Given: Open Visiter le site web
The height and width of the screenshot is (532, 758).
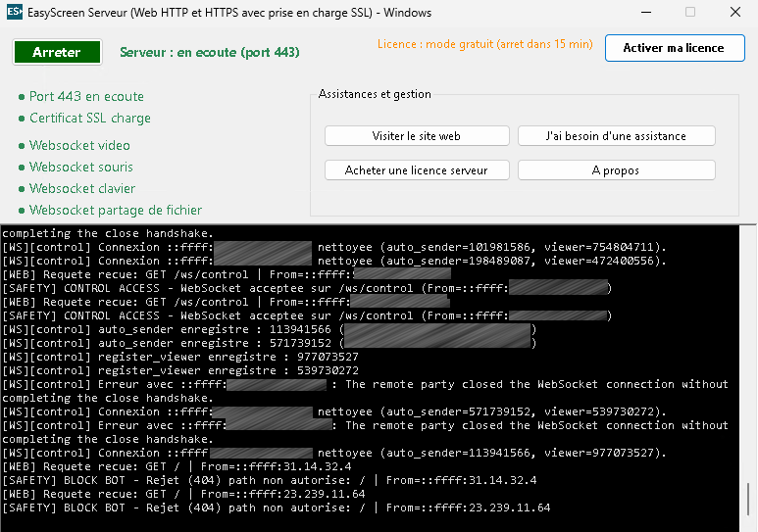Looking at the screenshot, I should click(x=417, y=136).
